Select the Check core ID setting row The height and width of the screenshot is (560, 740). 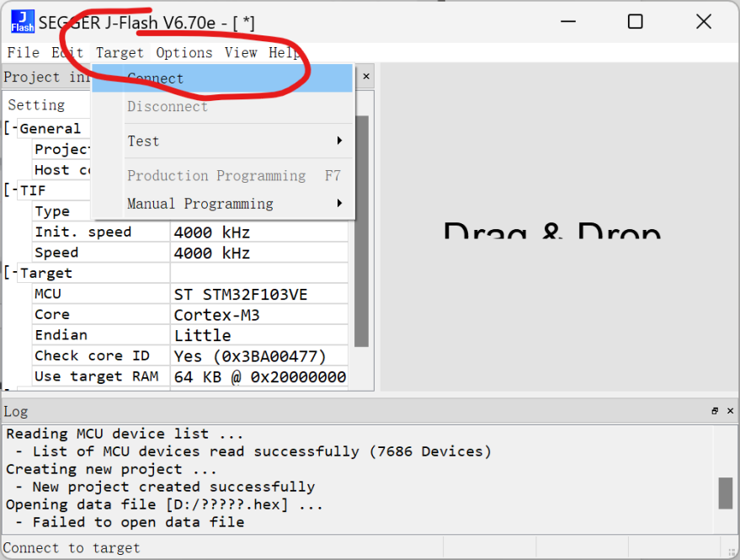[x=92, y=355]
